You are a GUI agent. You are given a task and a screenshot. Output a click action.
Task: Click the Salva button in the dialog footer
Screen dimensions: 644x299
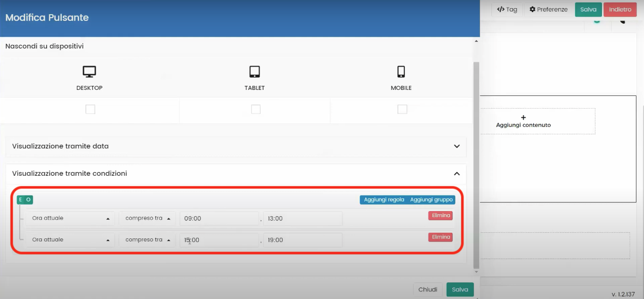tap(460, 289)
